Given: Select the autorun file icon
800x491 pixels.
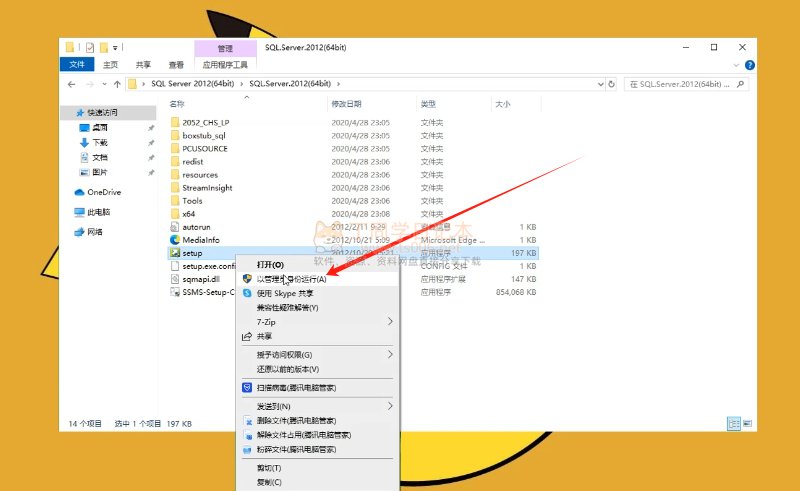Looking at the screenshot, I should point(174,227).
